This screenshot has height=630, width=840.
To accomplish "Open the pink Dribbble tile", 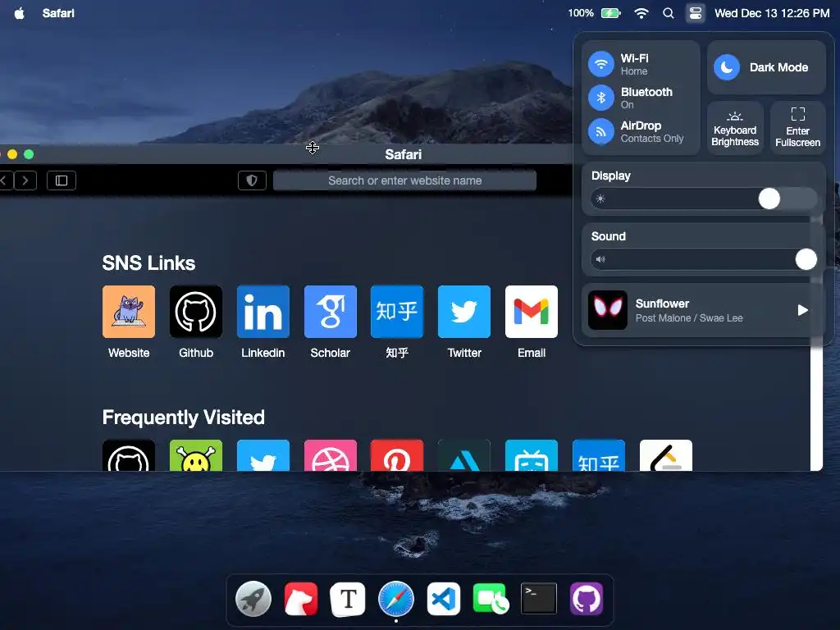I will pyautogui.click(x=330, y=456).
